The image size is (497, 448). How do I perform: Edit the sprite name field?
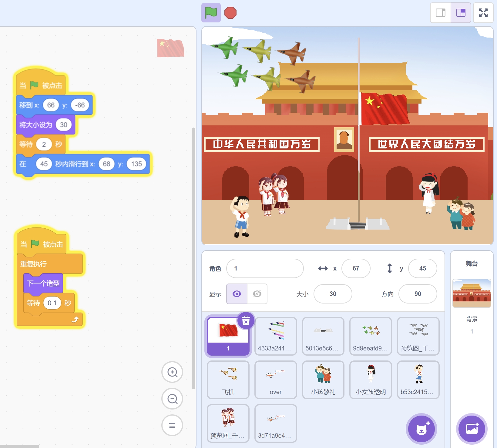click(265, 268)
